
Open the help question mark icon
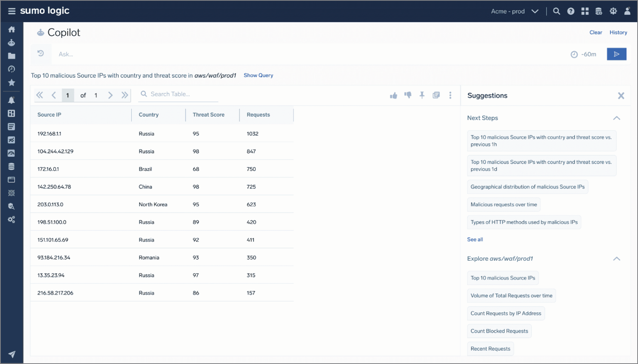click(570, 11)
